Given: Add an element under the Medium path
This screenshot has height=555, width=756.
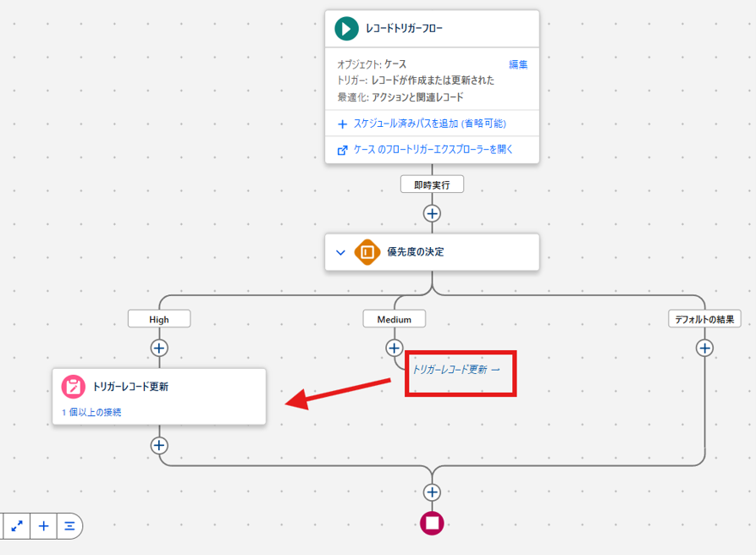Looking at the screenshot, I should [x=394, y=348].
